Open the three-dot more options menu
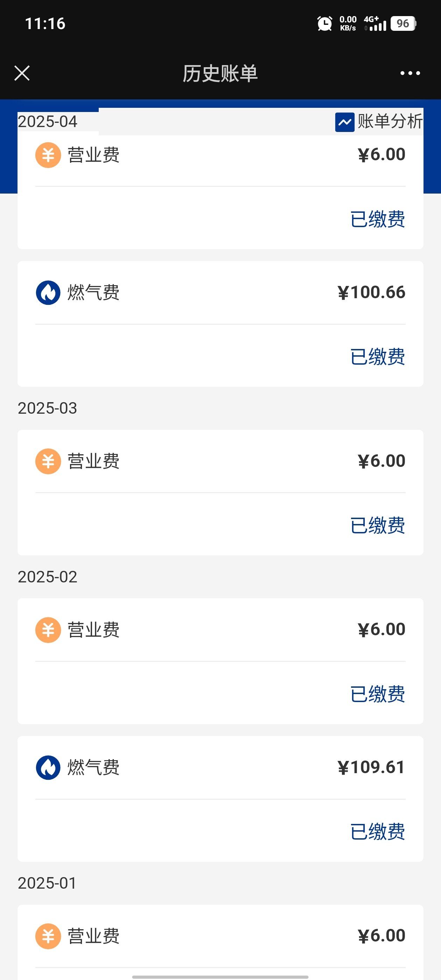The width and height of the screenshot is (441, 980). 410,73
